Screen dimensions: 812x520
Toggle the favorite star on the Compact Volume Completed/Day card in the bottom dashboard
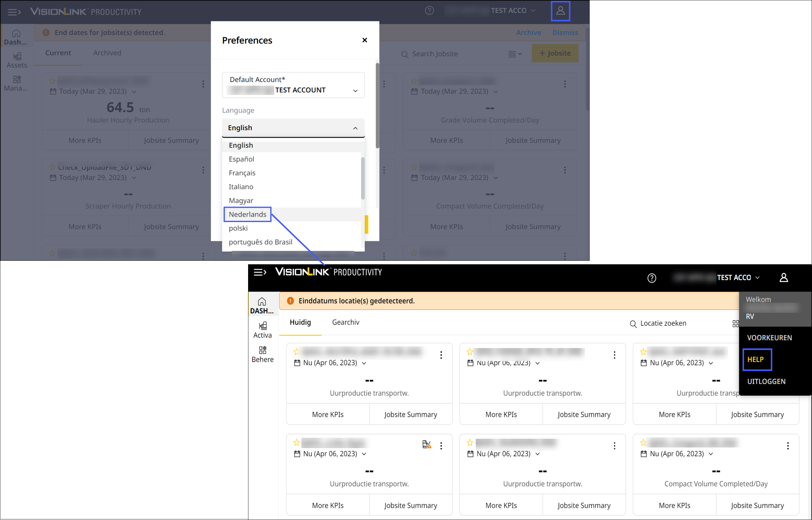tap(643, 442)
